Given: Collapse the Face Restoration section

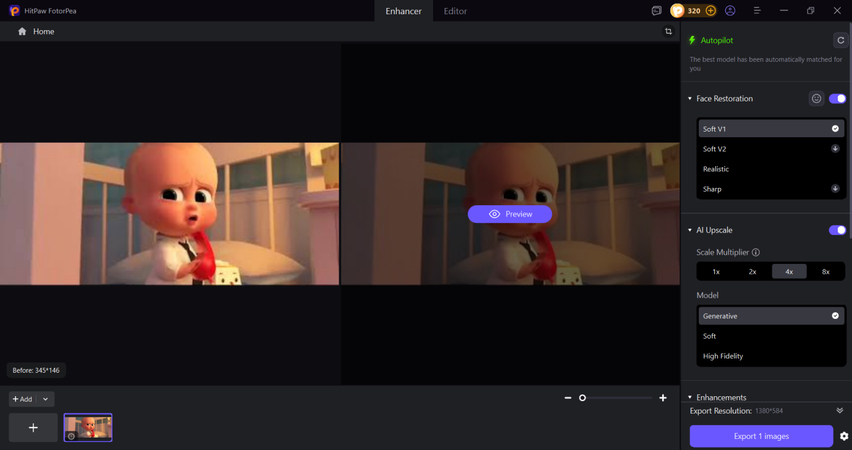Looking at the screenshot, I should click(690, 99).
